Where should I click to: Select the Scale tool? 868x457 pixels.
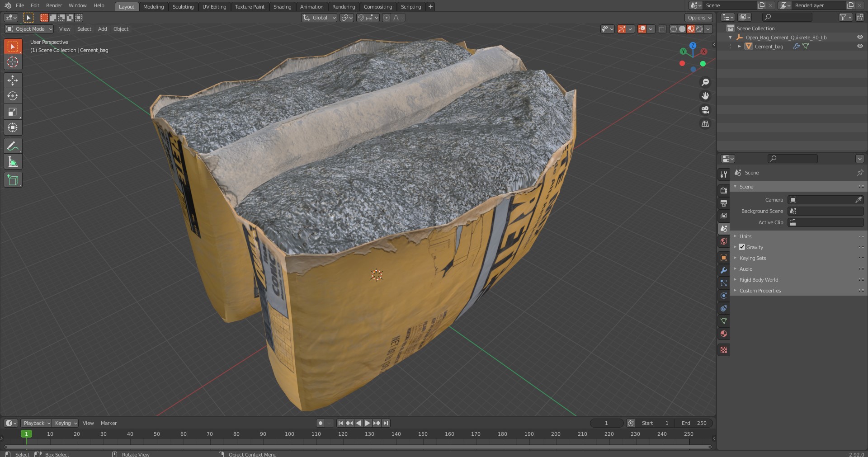click(13, 112)
